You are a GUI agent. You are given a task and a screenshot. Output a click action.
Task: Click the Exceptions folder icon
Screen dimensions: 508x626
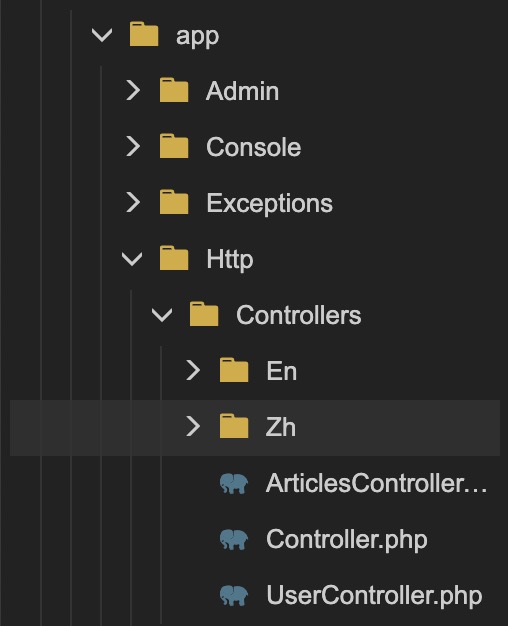(x=174, y=202)
